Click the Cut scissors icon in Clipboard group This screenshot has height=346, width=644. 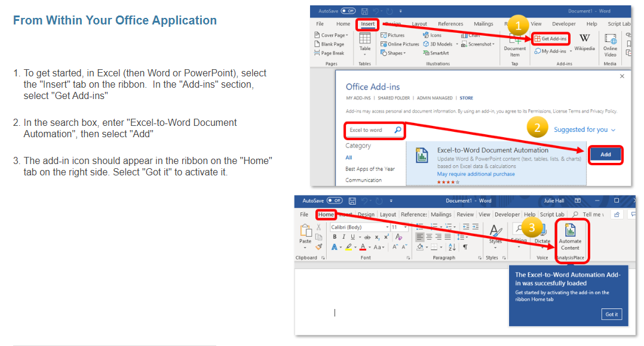tap(318, 227)
